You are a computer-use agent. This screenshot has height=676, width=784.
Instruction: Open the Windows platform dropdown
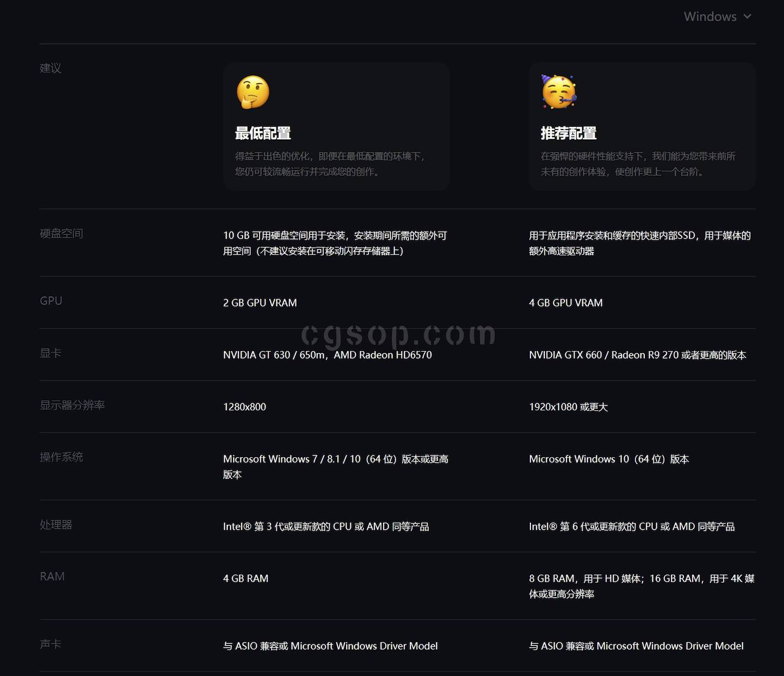point(710,17)
